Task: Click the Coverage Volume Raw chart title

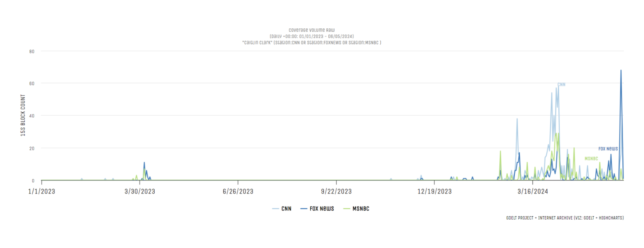Action: [x=312, y=30]
